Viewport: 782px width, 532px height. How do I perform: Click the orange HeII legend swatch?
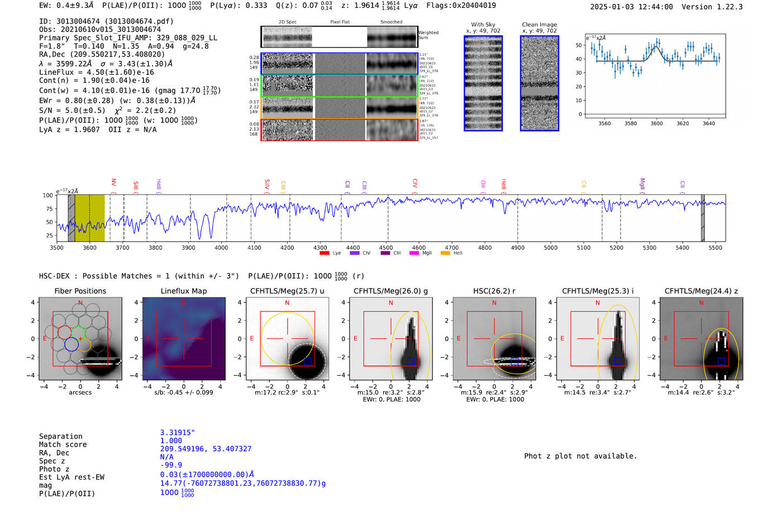[x=445, y=253]
